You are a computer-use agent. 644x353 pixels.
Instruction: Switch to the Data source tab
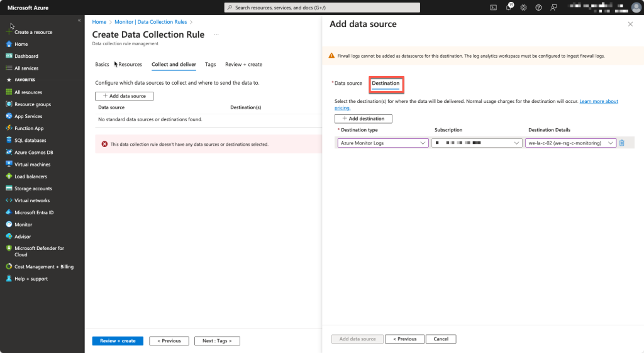(x=348, y=84)
